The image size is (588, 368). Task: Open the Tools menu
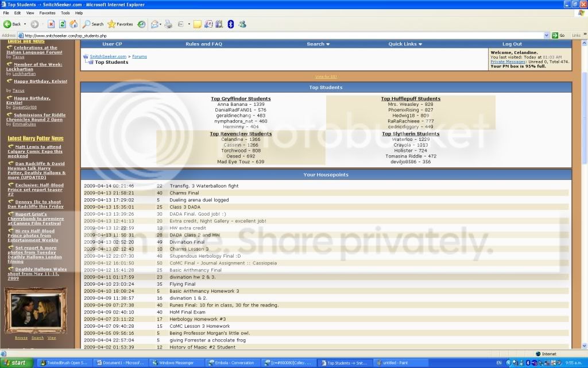pyautogui.click(x=65, y=13)
